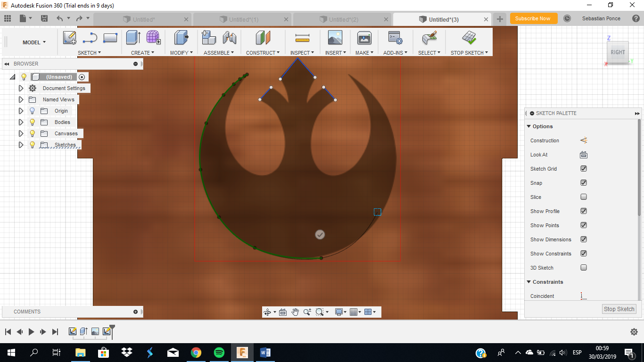Add a new design tab
This screenshot has width=644, height=362.
(x=500, y=19)
